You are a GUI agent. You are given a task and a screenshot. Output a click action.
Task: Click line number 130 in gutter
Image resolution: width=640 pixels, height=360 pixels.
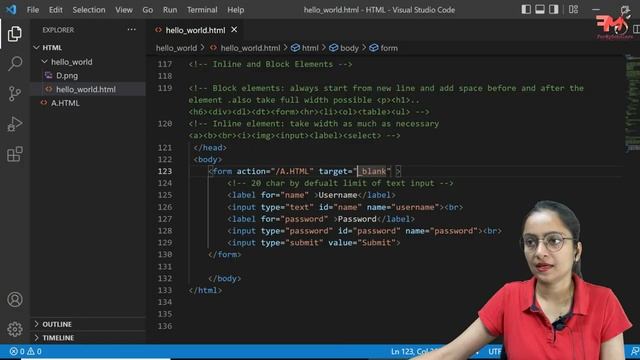[x=165, y=254]
